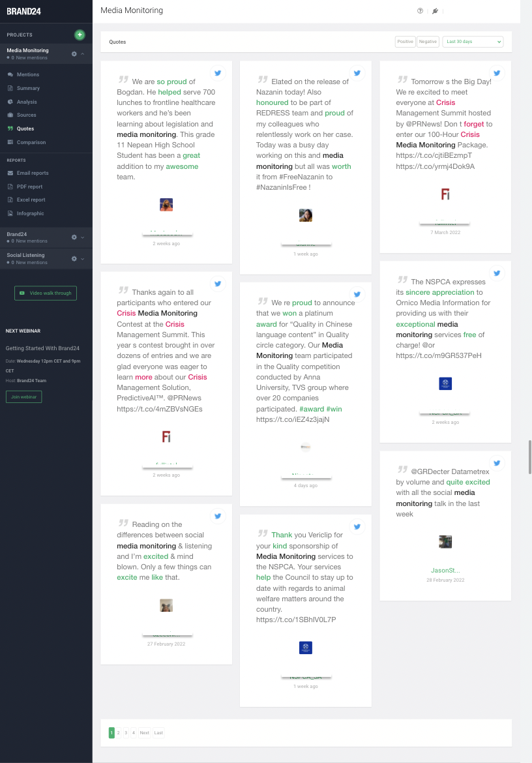Click Twitter icon on Reading on differences card
532x763 pixels.
218,516
